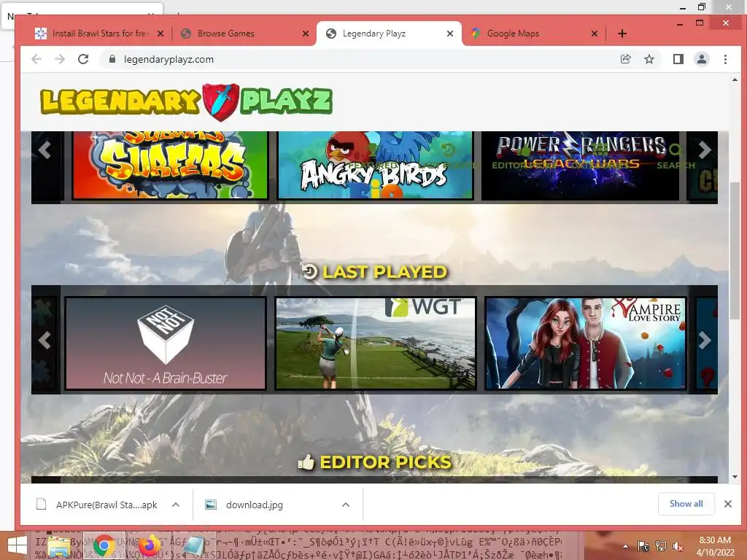The height and width of the screenshot is (560, 747).
Task: Open a new tab with the plus button
Action: click(x=622, y=34)
